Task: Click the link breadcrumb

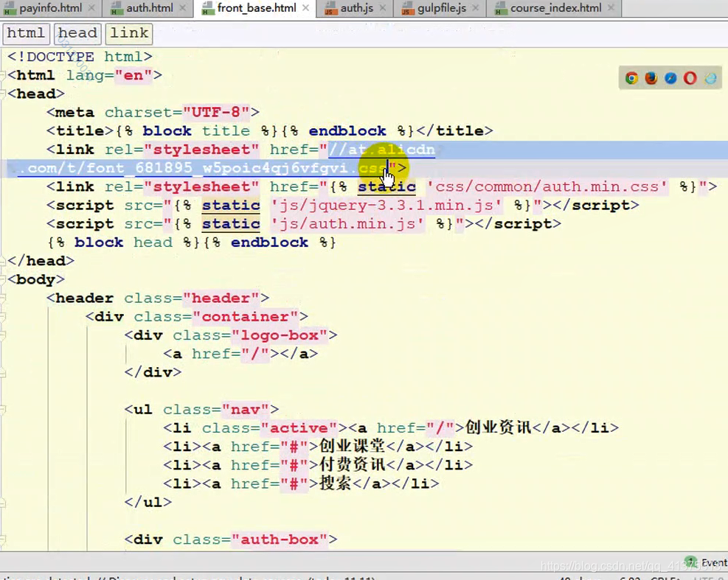Action: coord(129,33)
